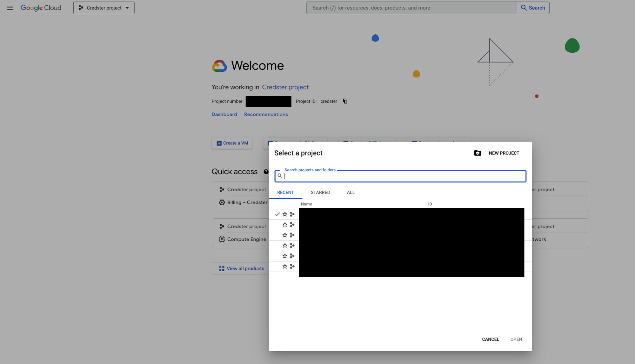Switch to the STARRED tab

pyautogui.click(x=320, y=192)
